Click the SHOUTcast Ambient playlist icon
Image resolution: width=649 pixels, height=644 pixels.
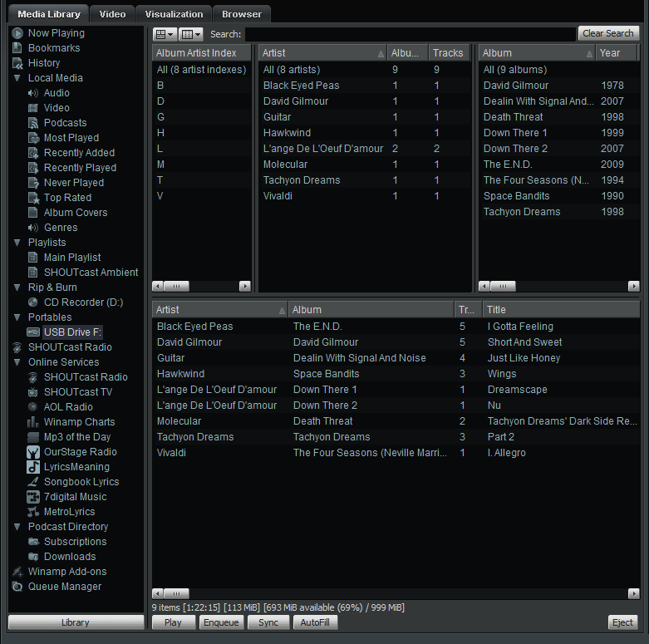(32, 273)
